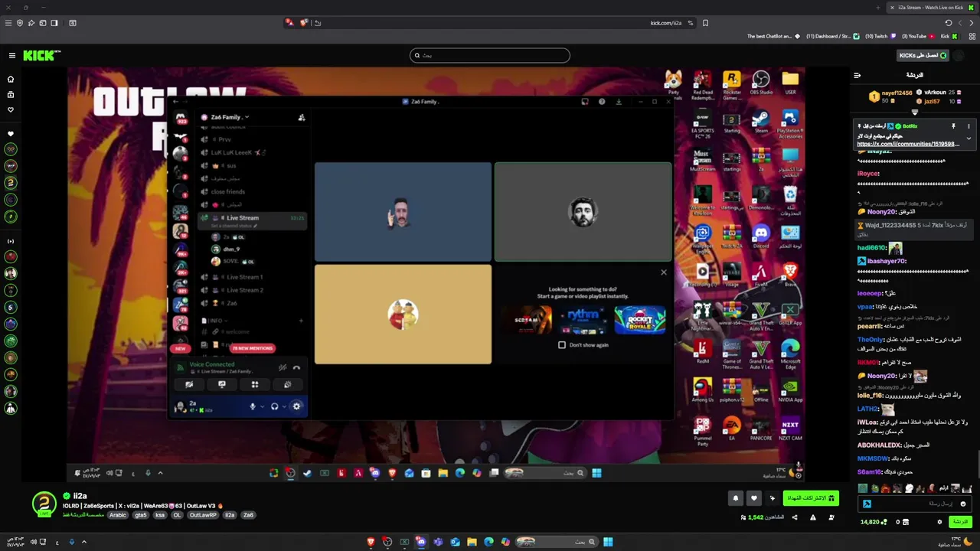The height and width of the screenshot is (551, 980).
Task: Collapse the chat panel arrow icon
Action: pos(857,75)
